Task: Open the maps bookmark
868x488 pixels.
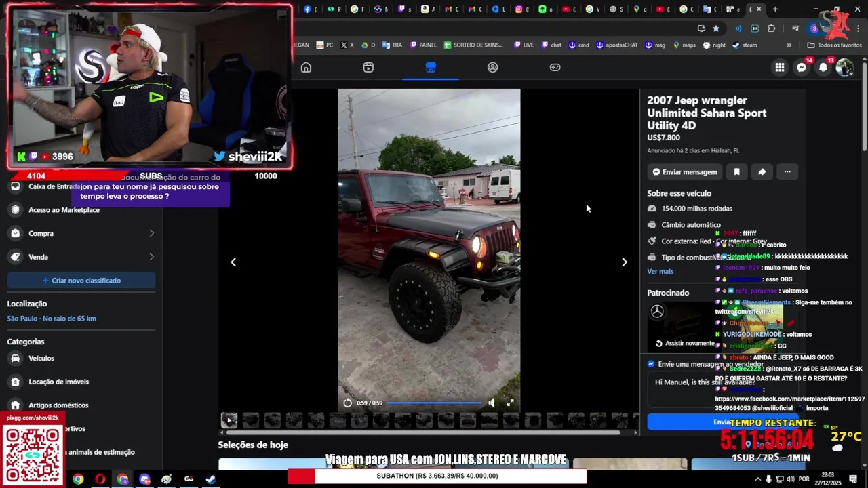Action: (x=684, y=45)
